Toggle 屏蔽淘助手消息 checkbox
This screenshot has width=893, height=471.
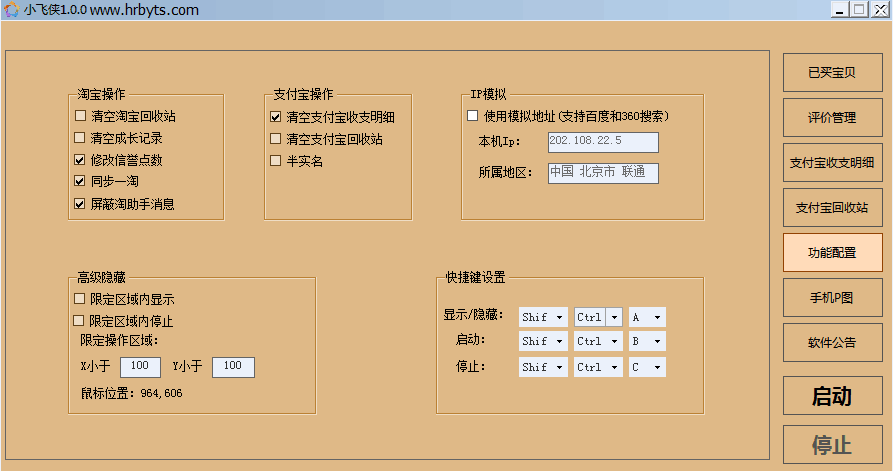coord(80,204)
